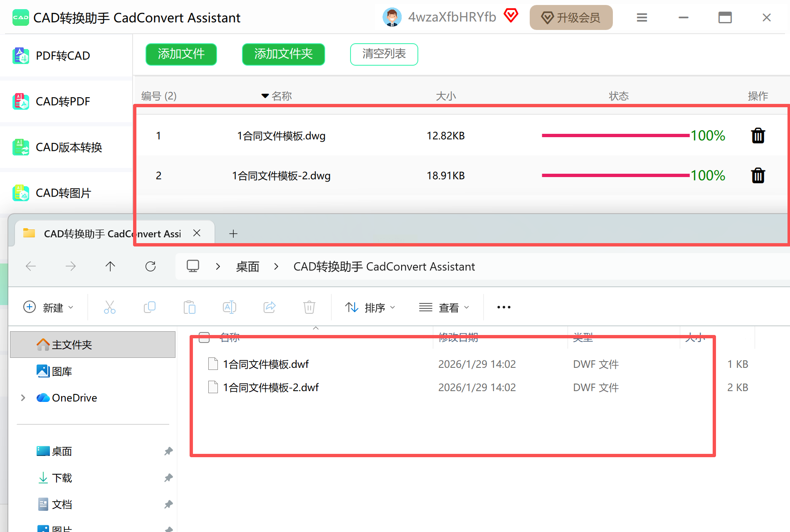Click the 添加文件夹 button
The height and width of the screenshot is (532, 790).
point(284,54)
